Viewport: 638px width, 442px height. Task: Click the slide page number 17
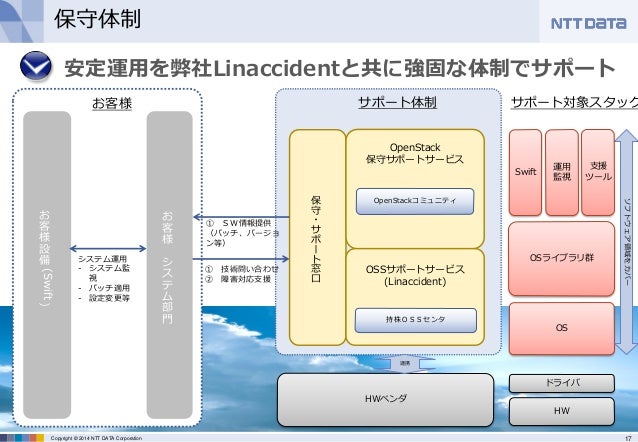(x=627, y=438)
